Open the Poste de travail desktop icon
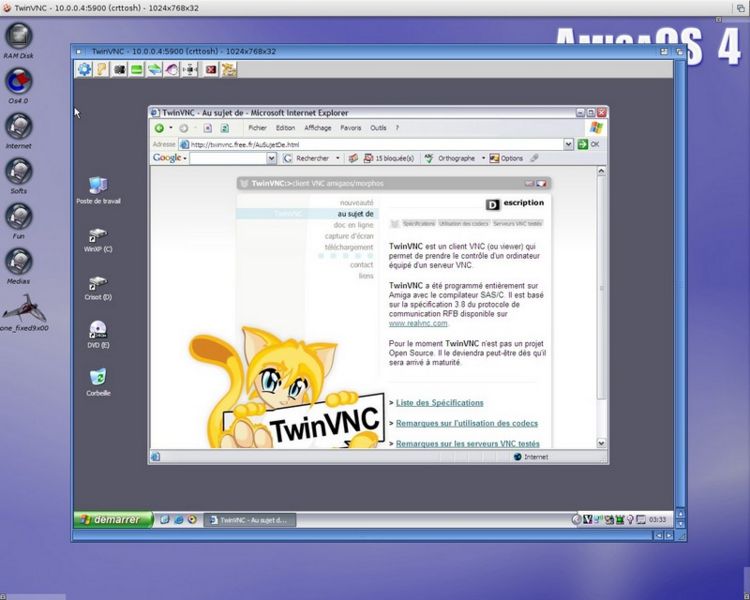The width and height of the screenshot is (750, 600). click(x=98, y=186)
